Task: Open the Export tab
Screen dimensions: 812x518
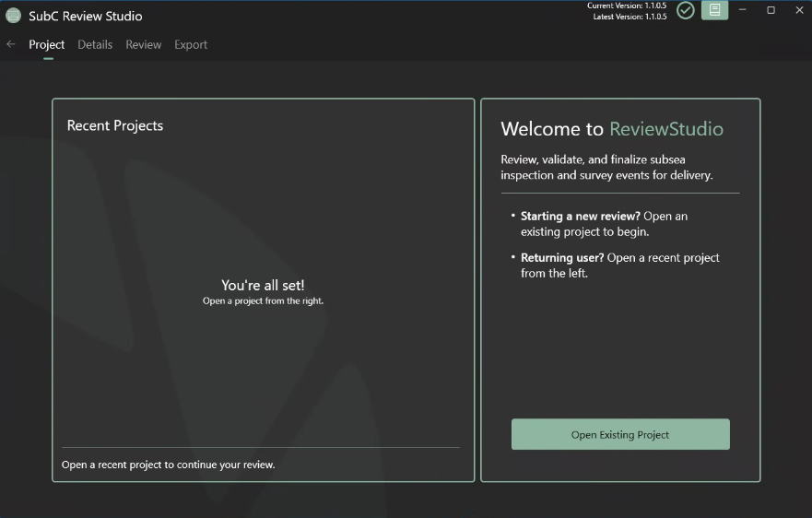Action: click(191, 44)
